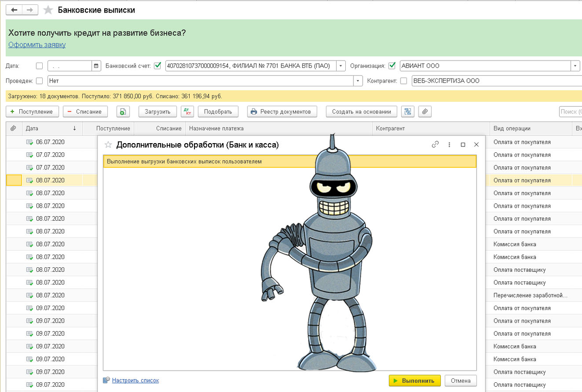Open the calendar picker for Дата
This screenshot has width=582, height=392.
96,66
